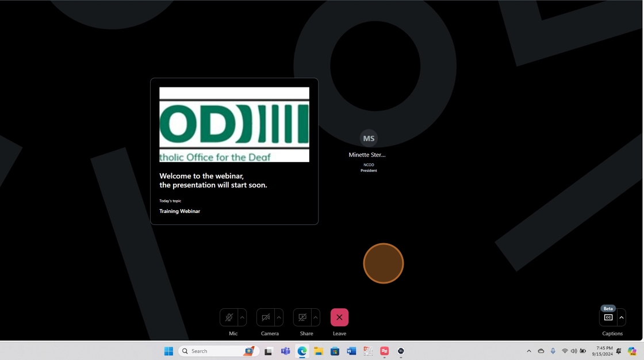This screenshot has height=360, width=644.
Task: Open Microsoft Word from taskbar
Action: coord(351,351)
